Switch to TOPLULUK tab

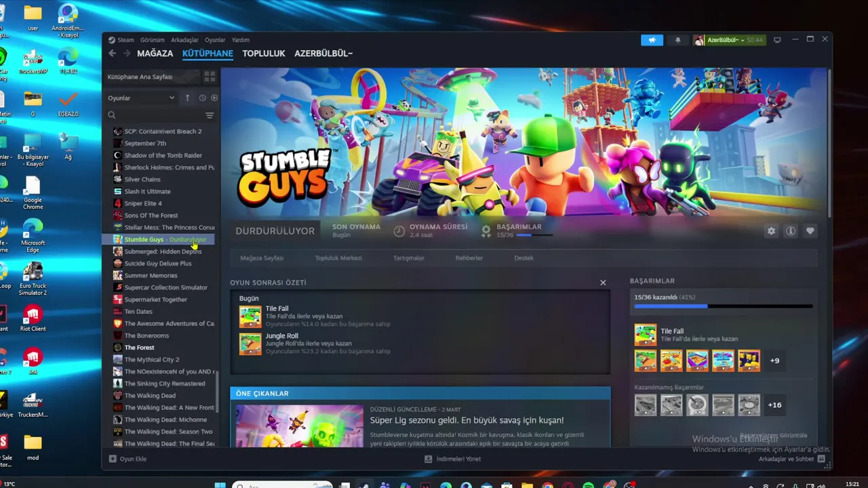coord(264,54)
